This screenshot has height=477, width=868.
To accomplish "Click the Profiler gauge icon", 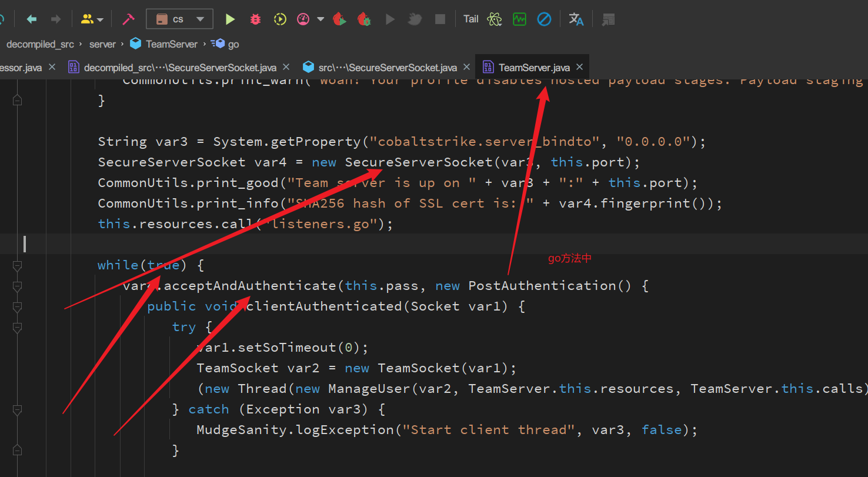I will 303,19.
